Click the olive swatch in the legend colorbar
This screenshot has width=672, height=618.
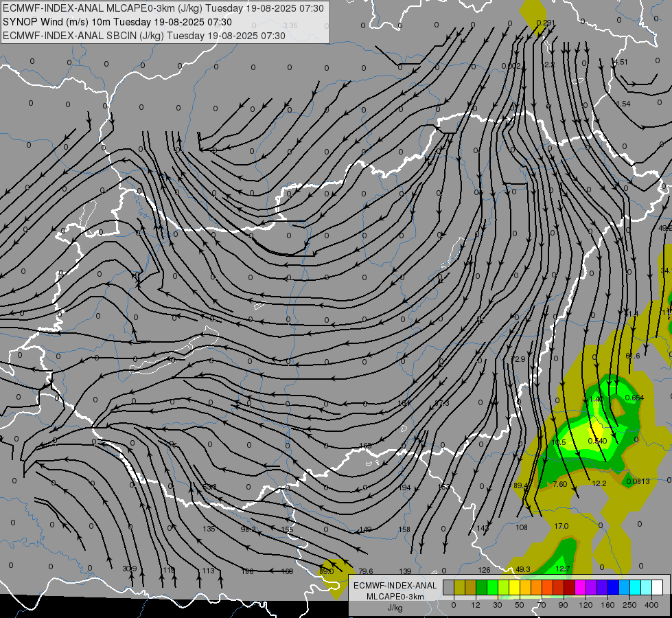pos(459,587)
